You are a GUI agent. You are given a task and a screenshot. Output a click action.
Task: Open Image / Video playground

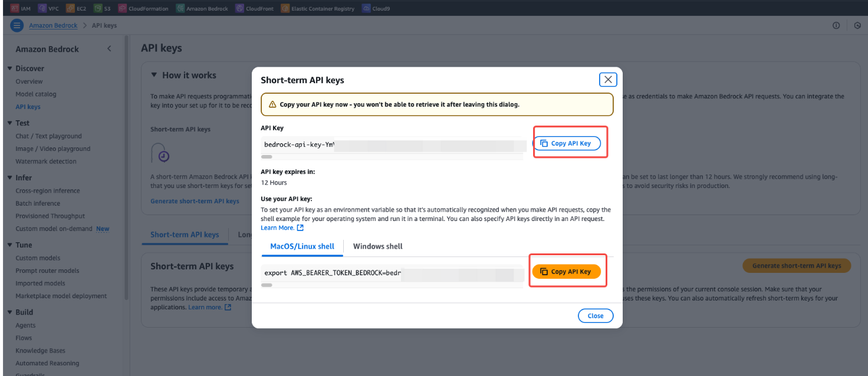[x=53, y=149]
